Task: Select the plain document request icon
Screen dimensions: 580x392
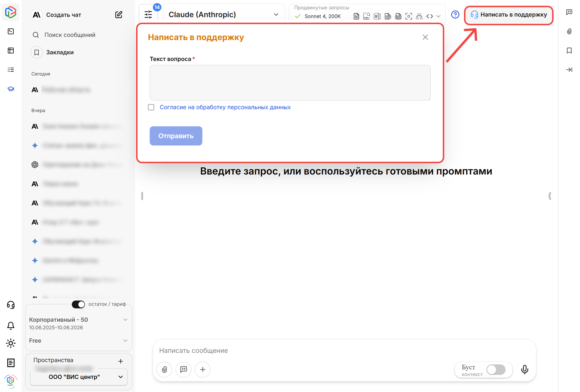Action: [x=356, y=16]
